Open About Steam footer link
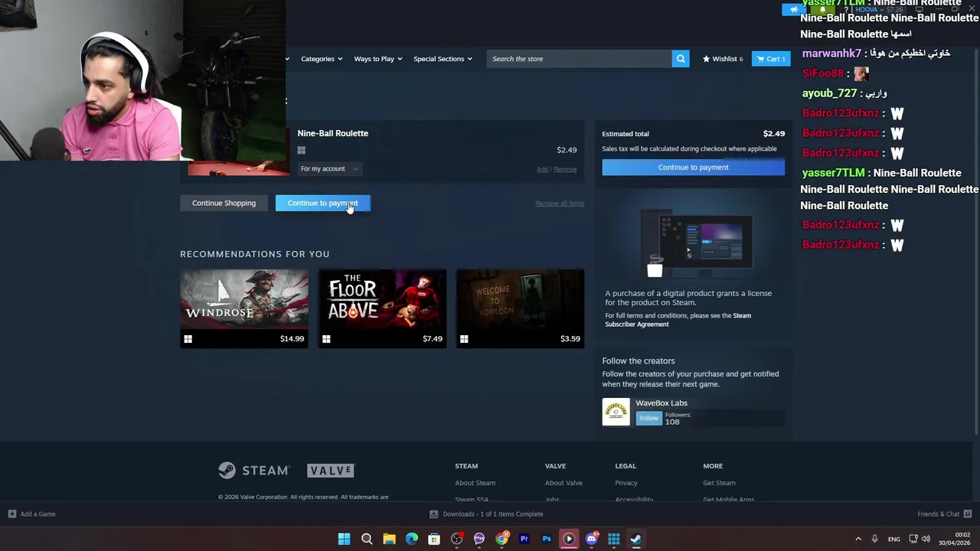Screen dimensions: 980x551 [475, 483]
